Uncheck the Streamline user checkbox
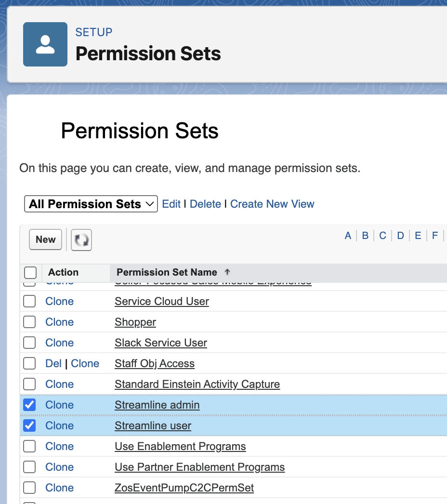 [30, 425]
